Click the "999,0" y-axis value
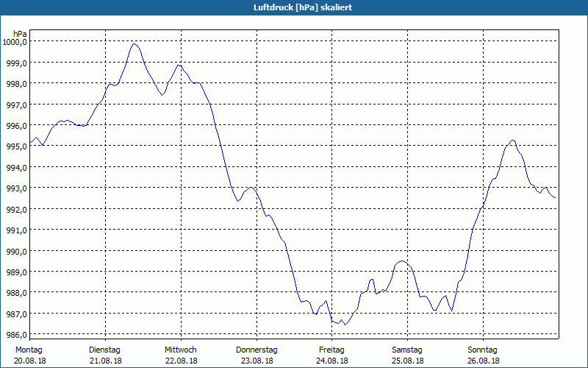The height and width of the screenshot is (368, 588). click(16, 63)
